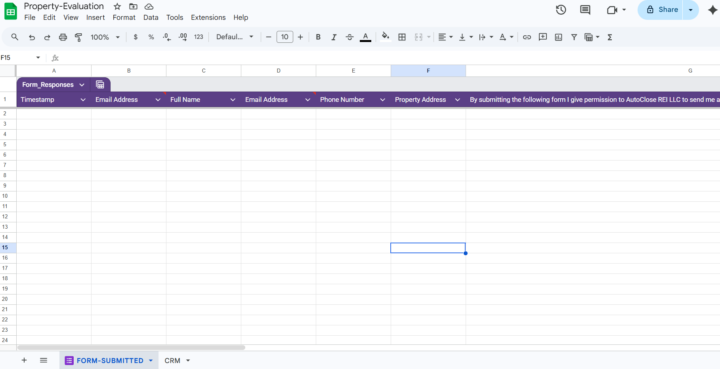
Task: Open the Tools menu
Action: [174, 17]
